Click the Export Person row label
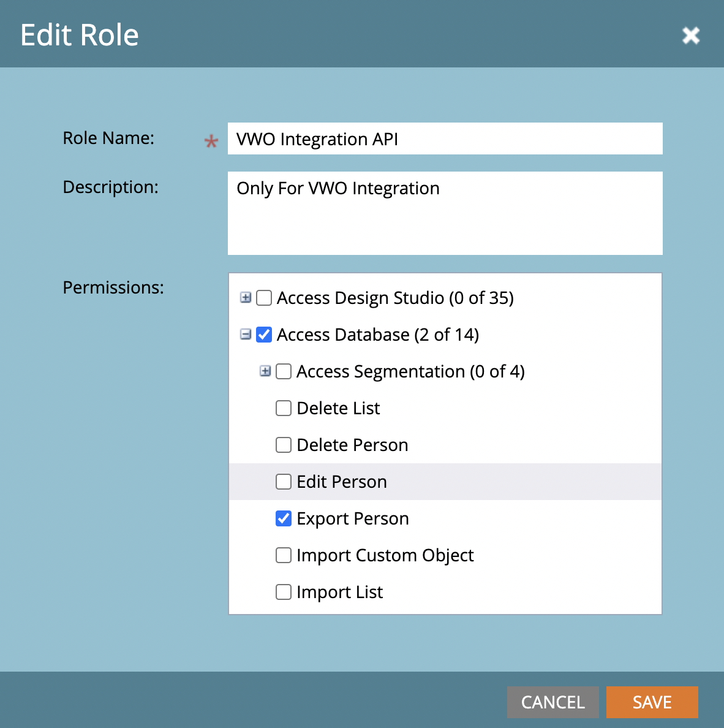The width and height of the screenshot is (724, 728). tap(353, 518)
